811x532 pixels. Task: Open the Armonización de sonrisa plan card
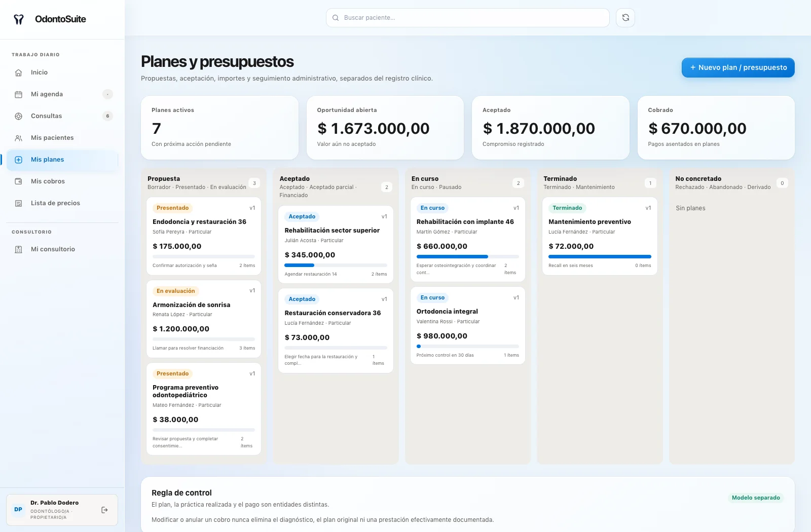pyautogui.click(x=204, y=319)
